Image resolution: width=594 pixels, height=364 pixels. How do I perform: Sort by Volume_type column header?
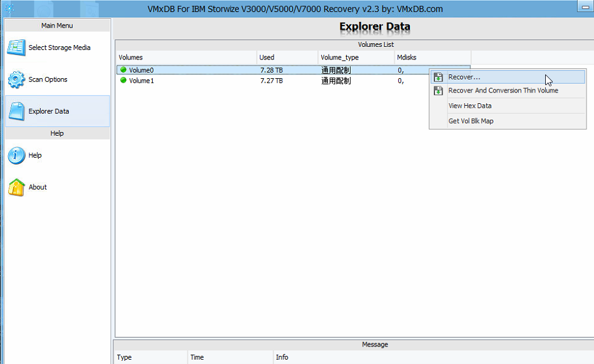356,58
